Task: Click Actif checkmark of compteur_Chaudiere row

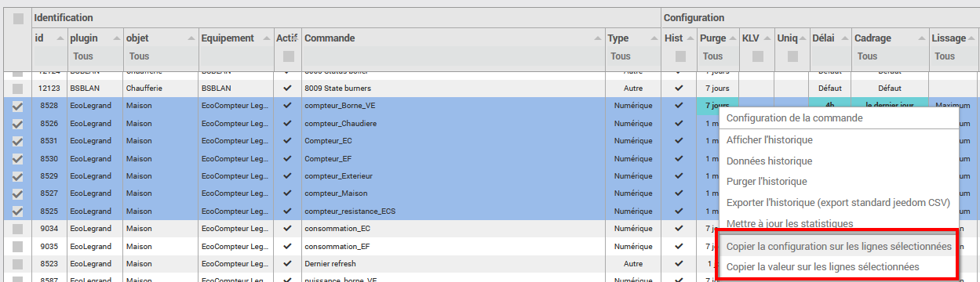Action: [x=287, y=124]
